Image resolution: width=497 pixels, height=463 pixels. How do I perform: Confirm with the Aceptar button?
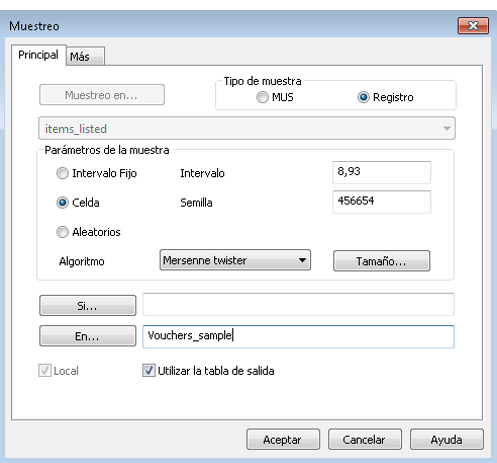[283, 440]
